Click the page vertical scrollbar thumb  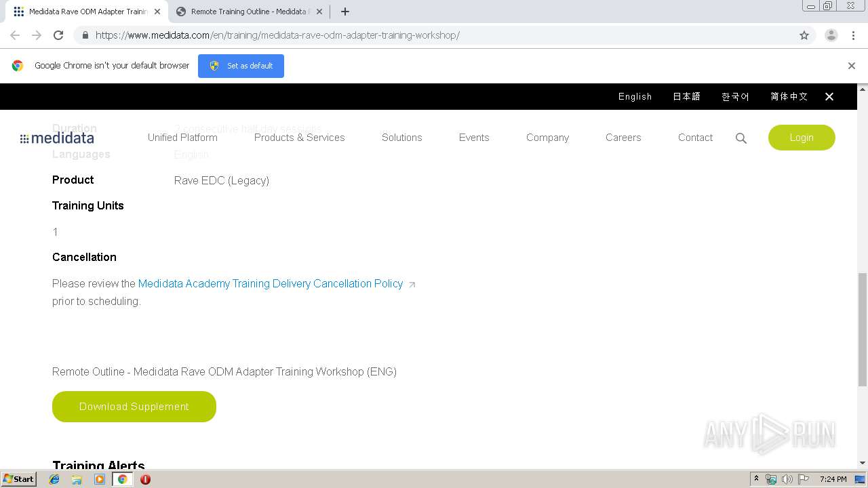(863, 329)
